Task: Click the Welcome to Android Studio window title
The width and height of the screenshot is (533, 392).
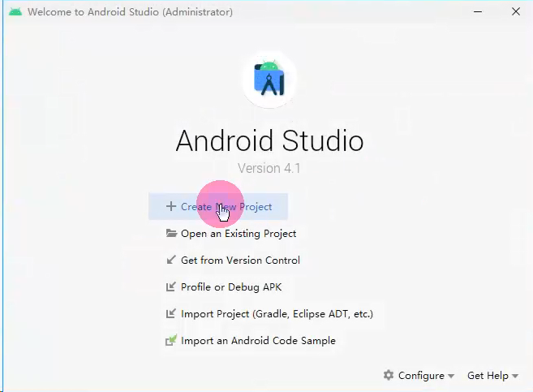Action: click(130, 12)
